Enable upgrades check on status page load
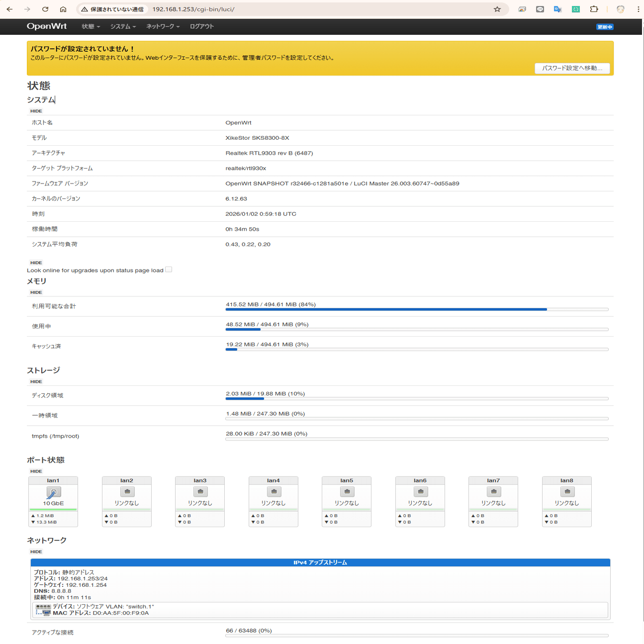 click(x=169, y=269)
